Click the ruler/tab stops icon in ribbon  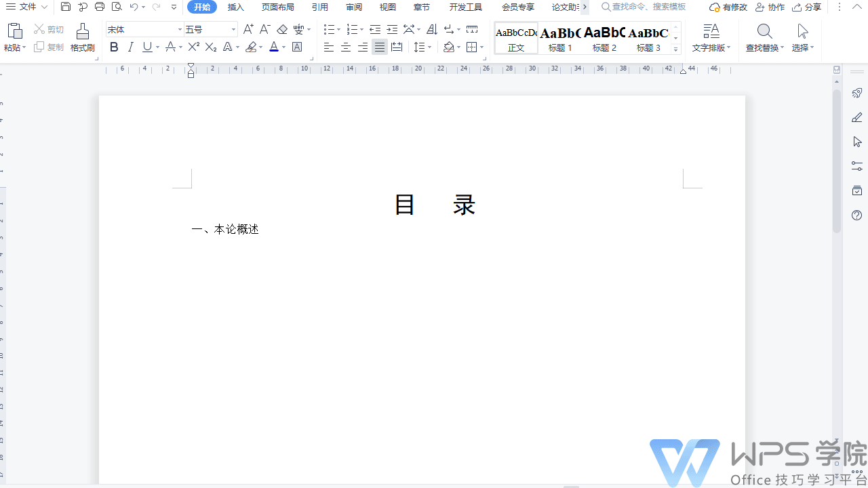click(473, 29)
